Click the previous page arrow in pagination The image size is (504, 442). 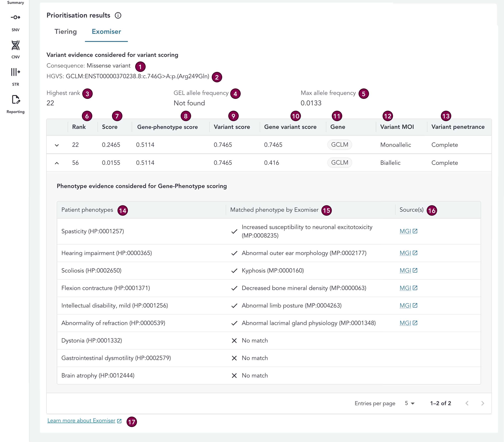pyautogui.click(x=467, y=403)
